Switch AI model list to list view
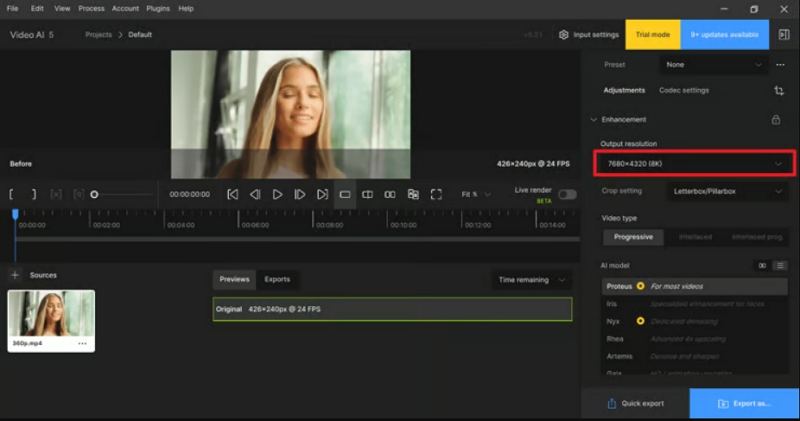 coord(780,265)
